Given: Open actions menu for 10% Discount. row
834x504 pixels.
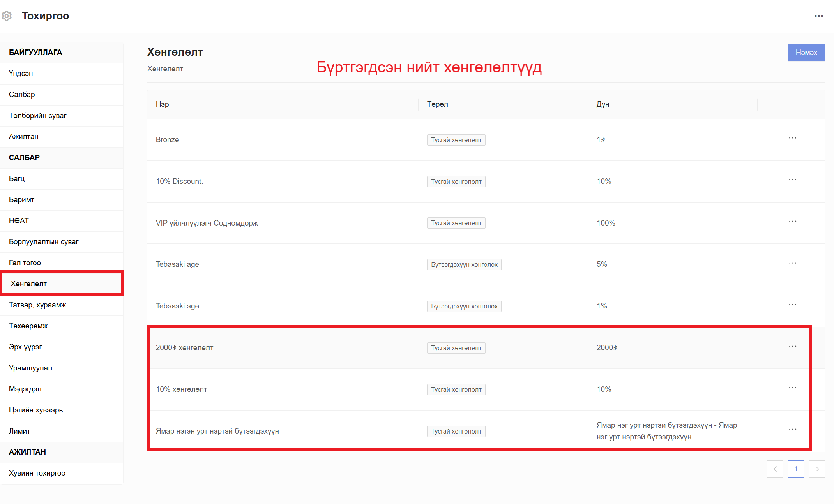Looking at the screenshot, I should 792,180.
